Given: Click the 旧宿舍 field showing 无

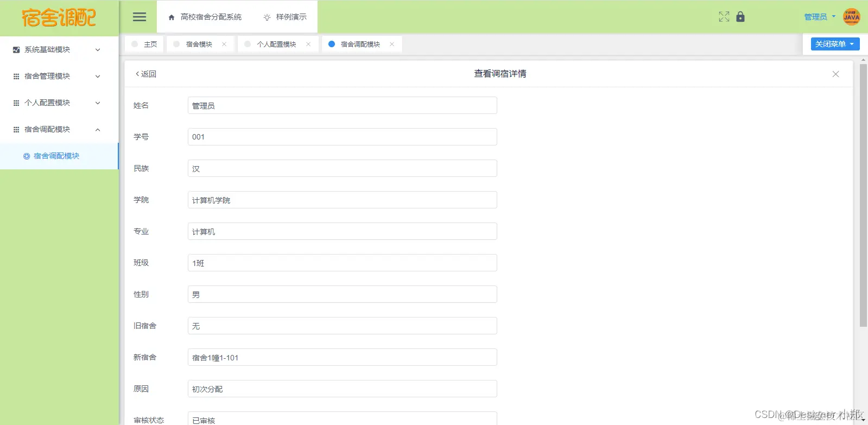Looking at the screenshot, I should pyautogui.click(x=342, y=326).
